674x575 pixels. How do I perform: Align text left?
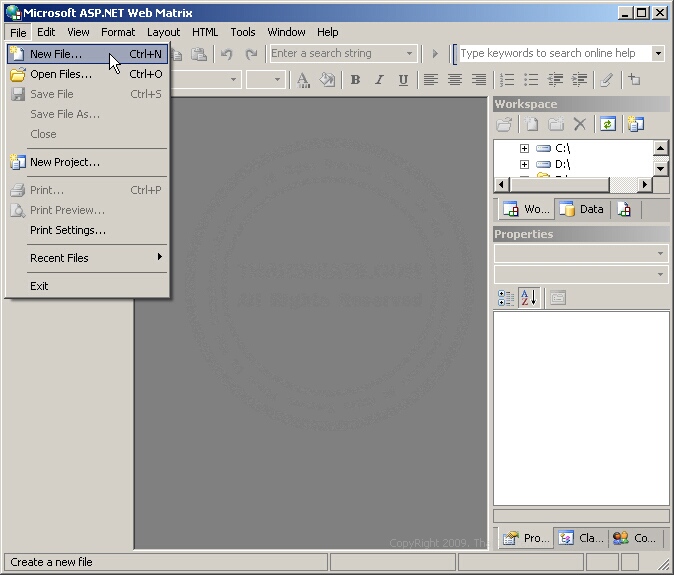(x=431, y=80)
